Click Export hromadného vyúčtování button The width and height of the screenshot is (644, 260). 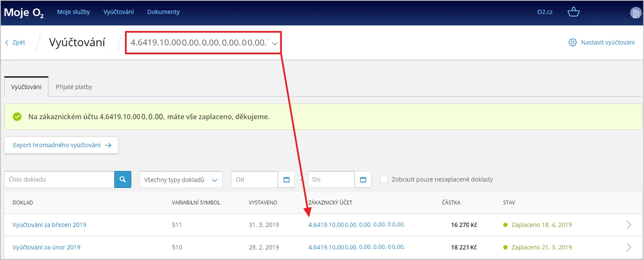61,145
